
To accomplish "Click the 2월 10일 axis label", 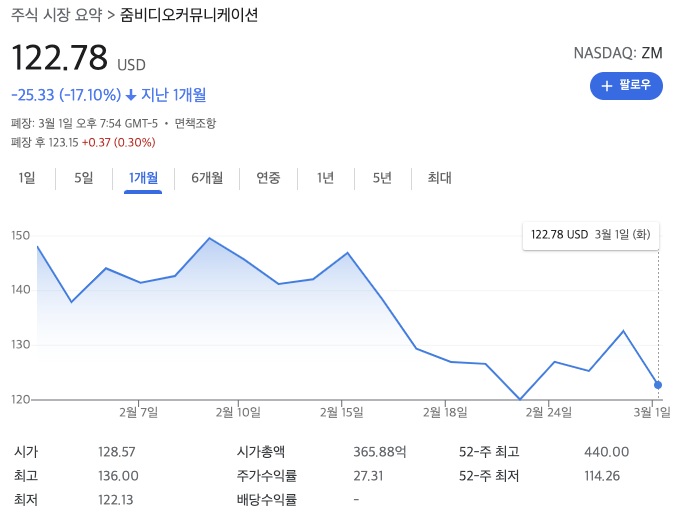I will pos(238,413).
